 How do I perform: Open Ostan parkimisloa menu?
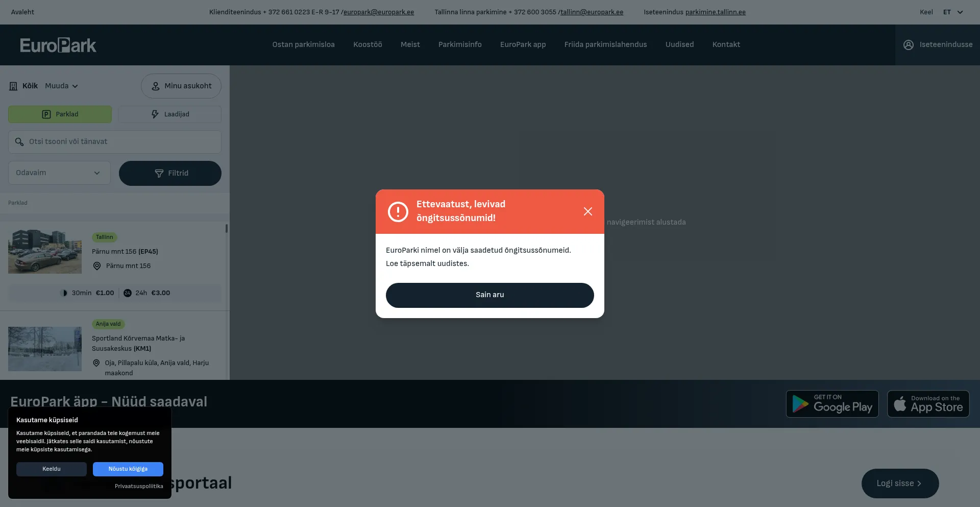click(x=304, y=45)
